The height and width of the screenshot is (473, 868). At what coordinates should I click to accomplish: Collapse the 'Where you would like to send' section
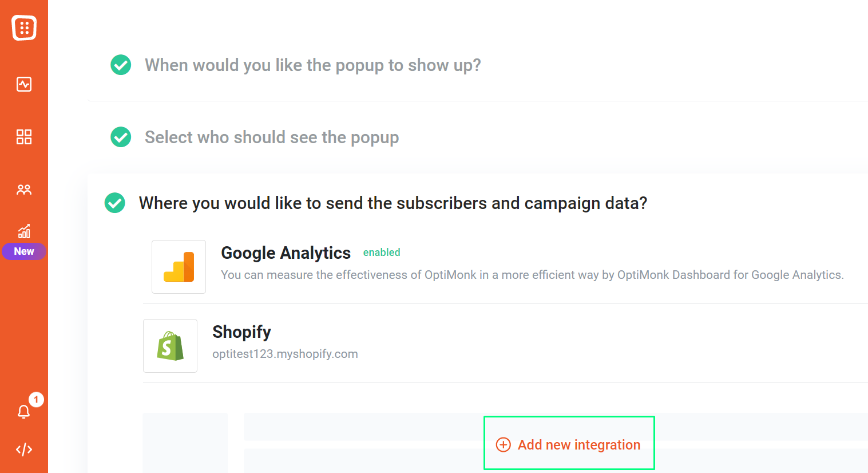click(393, 203)
